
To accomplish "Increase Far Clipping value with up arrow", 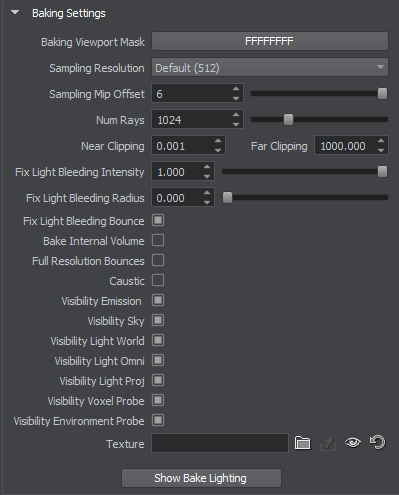I will coord(381,141).
